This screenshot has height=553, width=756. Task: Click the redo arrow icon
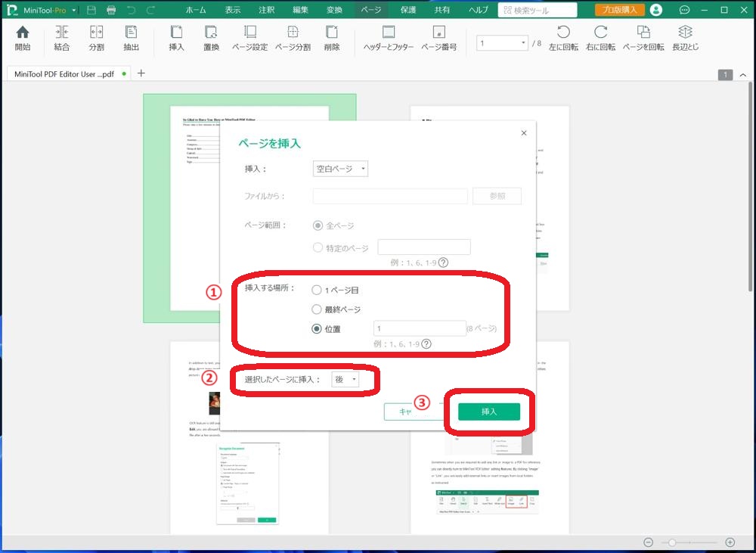point(151,10)
